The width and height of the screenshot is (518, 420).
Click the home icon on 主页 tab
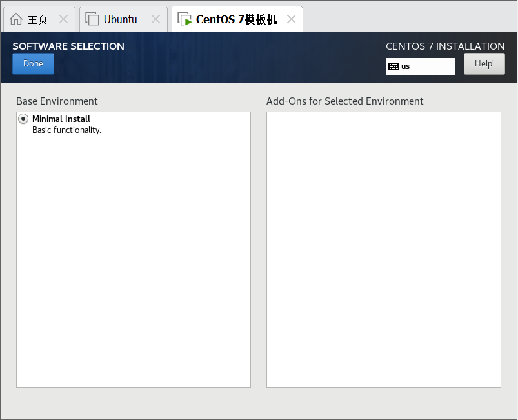[16, 19]
